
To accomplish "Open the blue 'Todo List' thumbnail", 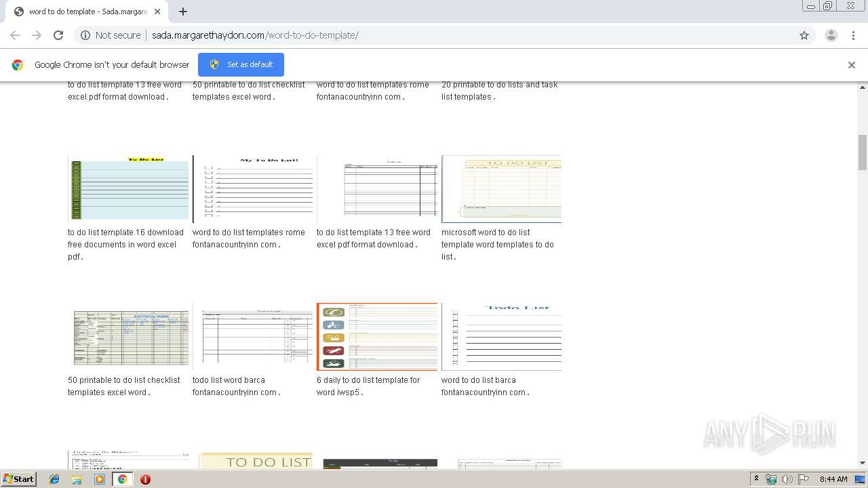I will pyautogui.click(x=501, y=337).
